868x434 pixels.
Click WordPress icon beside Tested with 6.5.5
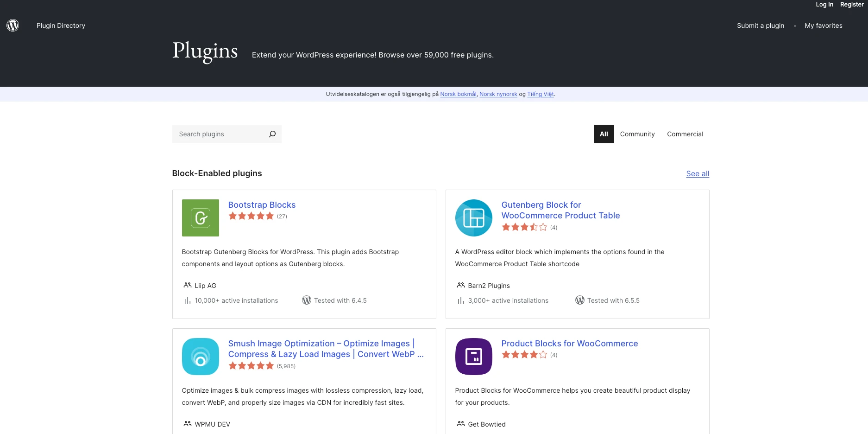point(580,300)
